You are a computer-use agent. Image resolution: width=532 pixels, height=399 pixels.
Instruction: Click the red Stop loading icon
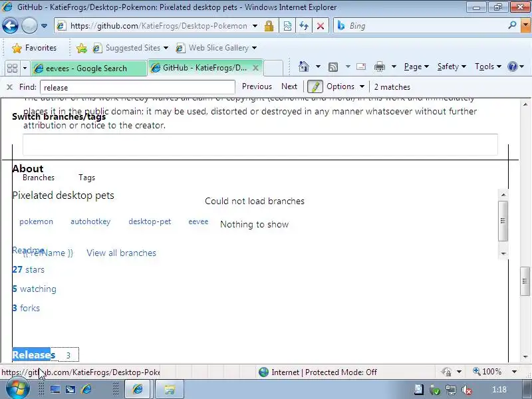tap(321, 26)
